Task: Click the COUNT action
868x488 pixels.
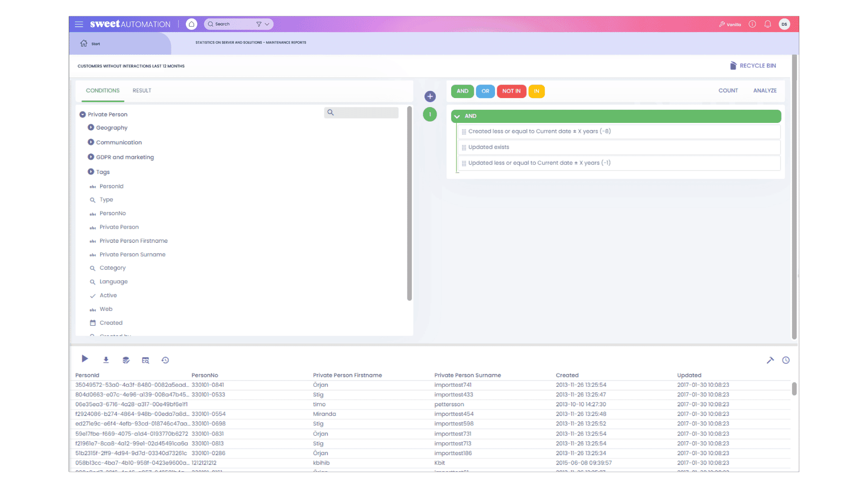Action: tap(728, 91)
